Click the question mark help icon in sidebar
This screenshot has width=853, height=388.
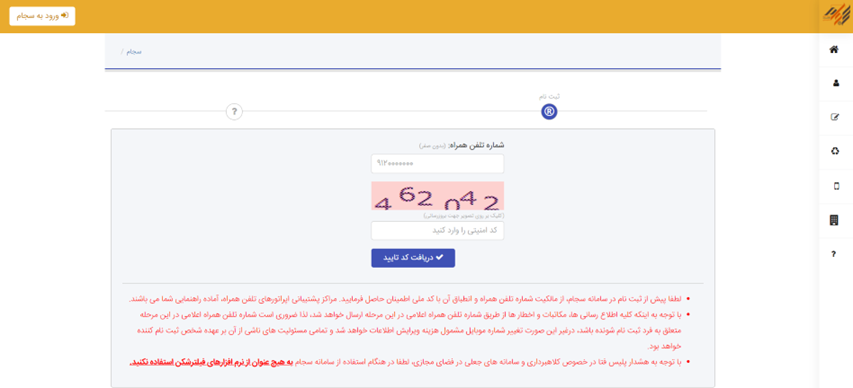tap(833, 254)
